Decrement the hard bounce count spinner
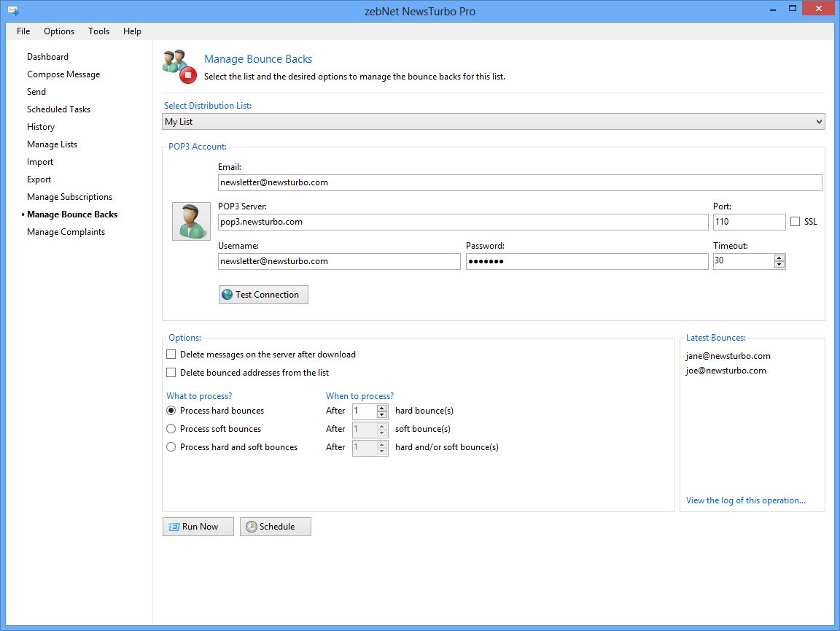This screenshot has height=631, width=840. point(381,414)
